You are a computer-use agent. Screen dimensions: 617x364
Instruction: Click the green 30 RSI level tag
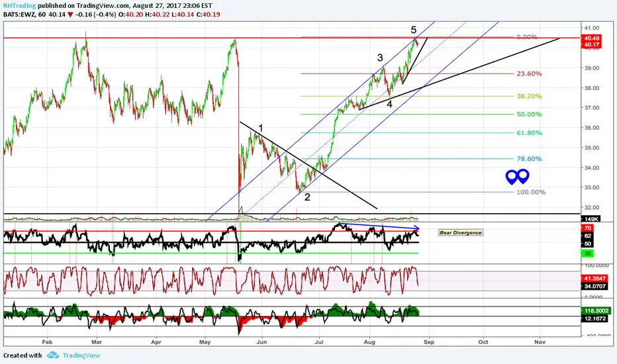[587, 253]
